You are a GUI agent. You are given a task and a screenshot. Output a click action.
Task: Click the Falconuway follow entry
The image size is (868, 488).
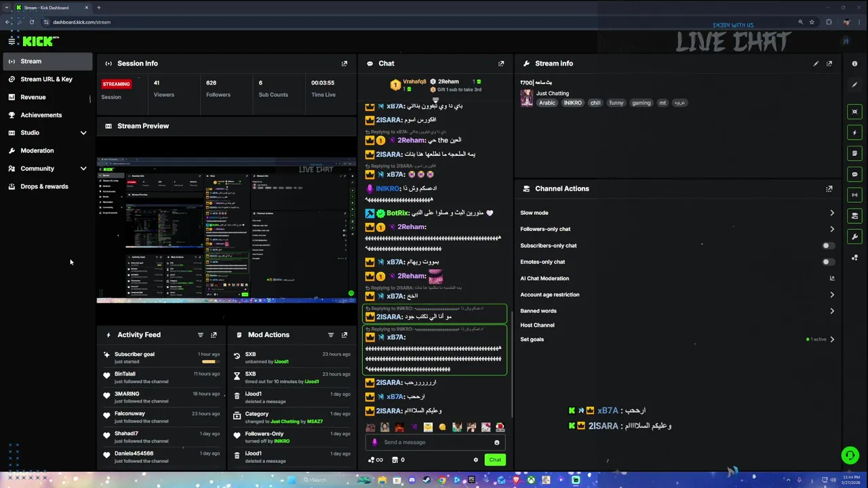[161, 418]
